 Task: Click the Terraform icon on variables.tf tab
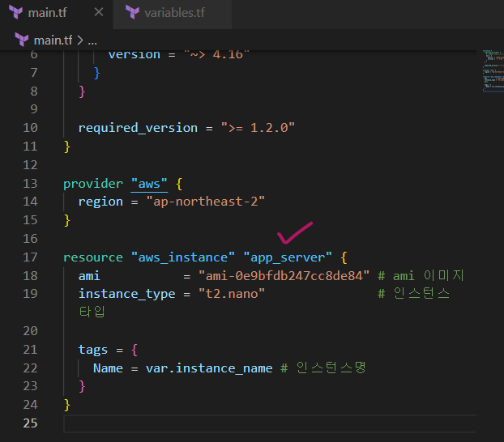point(132,14)
